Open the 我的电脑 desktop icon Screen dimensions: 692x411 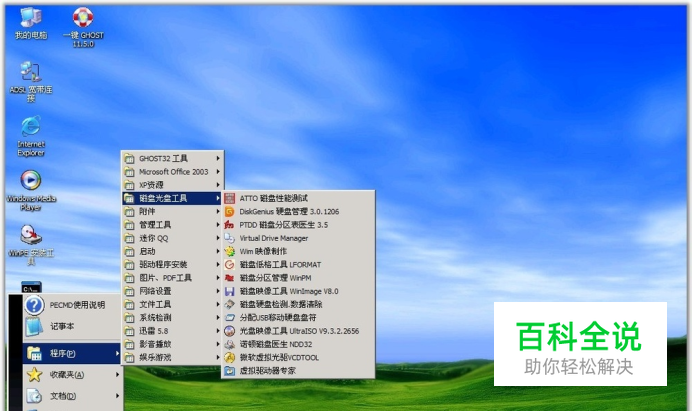tap(31, 23)
